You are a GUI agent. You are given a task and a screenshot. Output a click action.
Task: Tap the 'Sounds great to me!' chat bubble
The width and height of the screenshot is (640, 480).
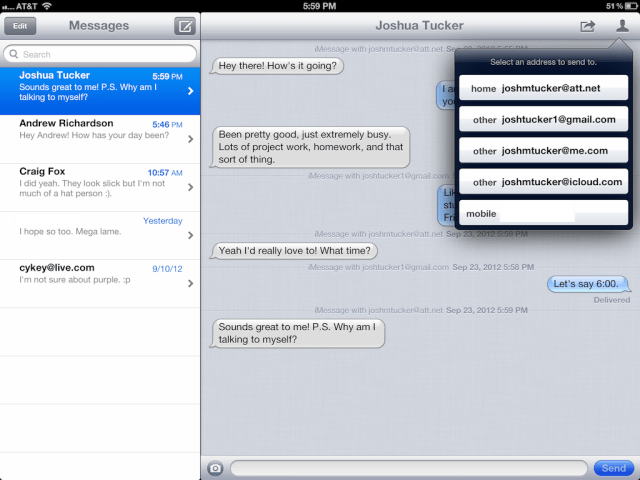297,333
